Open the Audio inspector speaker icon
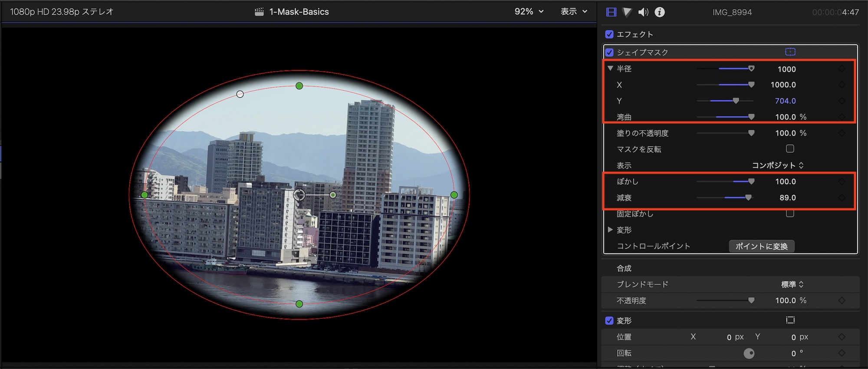 pyautogui.click(x=643, y=12)
